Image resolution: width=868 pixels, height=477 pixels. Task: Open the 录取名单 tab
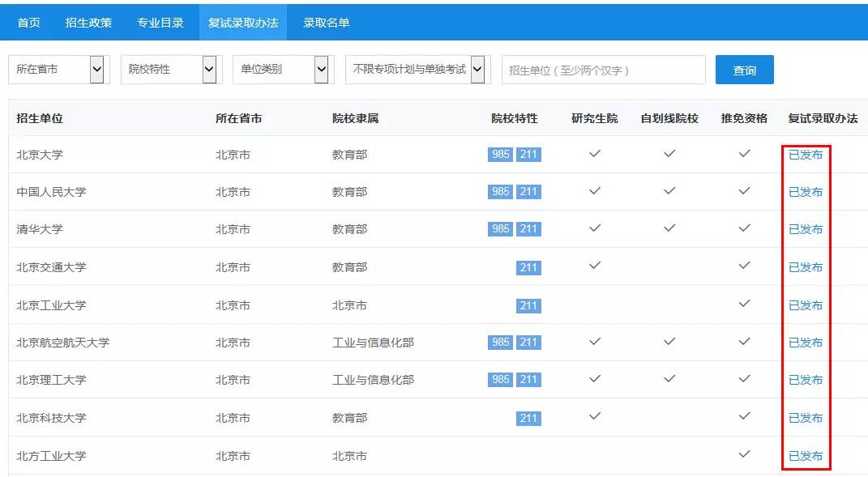(x=326, y=23)
